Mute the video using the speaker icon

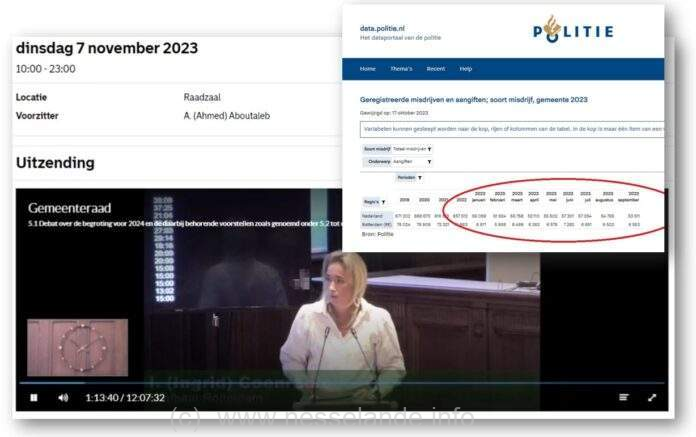pyautogui.click(x=63, y=398)
